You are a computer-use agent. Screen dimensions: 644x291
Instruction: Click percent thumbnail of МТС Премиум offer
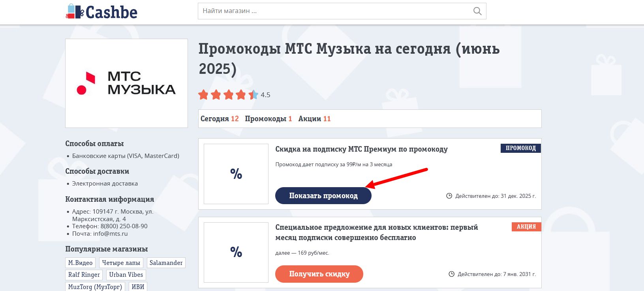pos(236,174)
